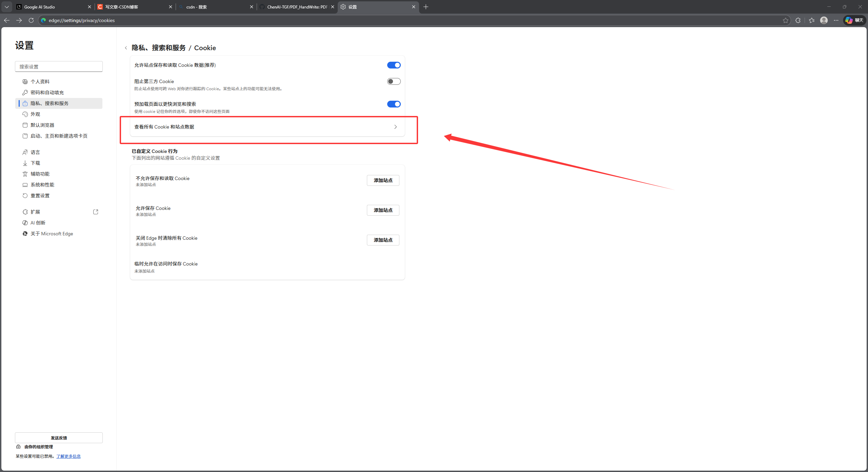Open the tab search dropdown arrow
Screen dimensions: 868x472
(x=7, y=7)
